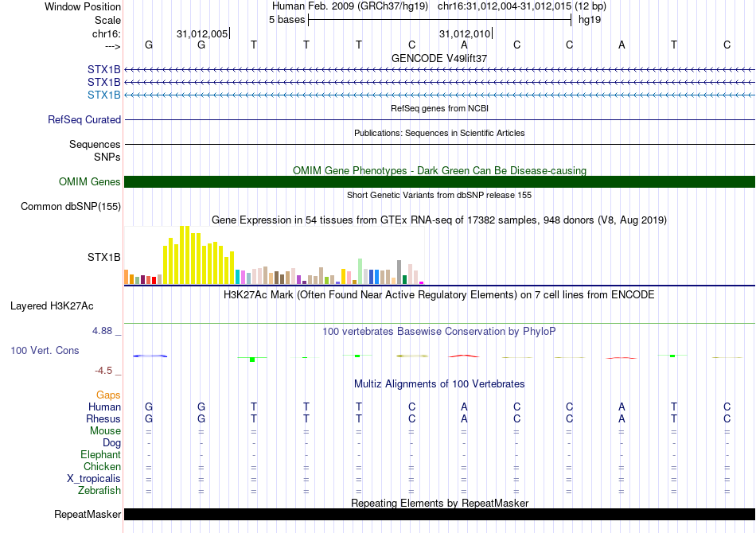Click the light green GTEx expression bar
This screenshot has width=756, height=533.
pyautogui.click(x=360, y=271)
